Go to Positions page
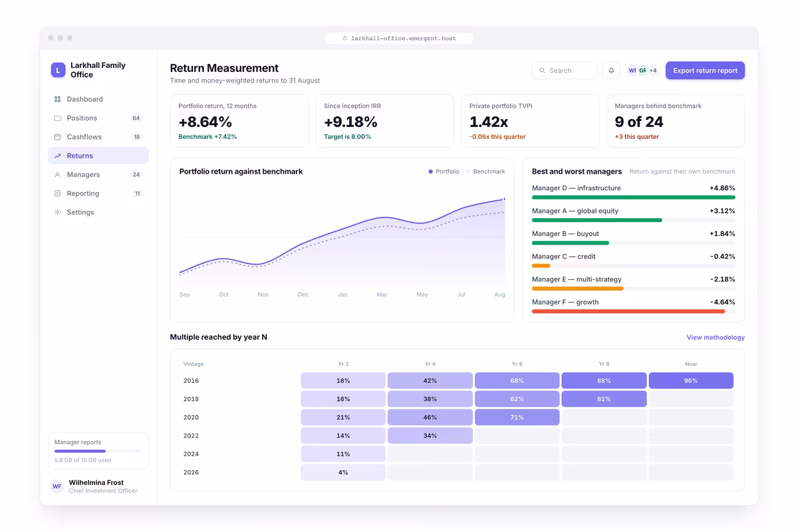This screenshot has height=532, width=798. point(98,118)
